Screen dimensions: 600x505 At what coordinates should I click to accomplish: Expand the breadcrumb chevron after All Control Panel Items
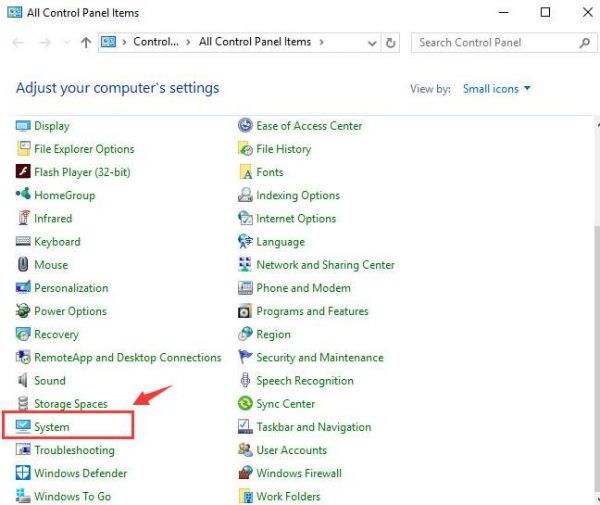pyautogui.click(x=320, y=42)
